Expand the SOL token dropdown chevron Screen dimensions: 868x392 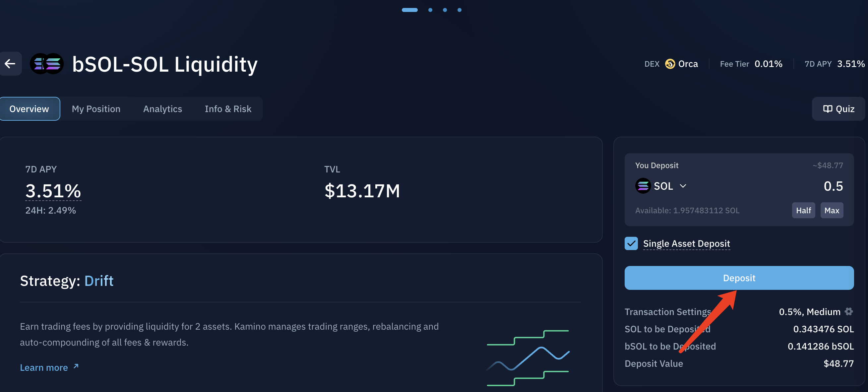683,186
